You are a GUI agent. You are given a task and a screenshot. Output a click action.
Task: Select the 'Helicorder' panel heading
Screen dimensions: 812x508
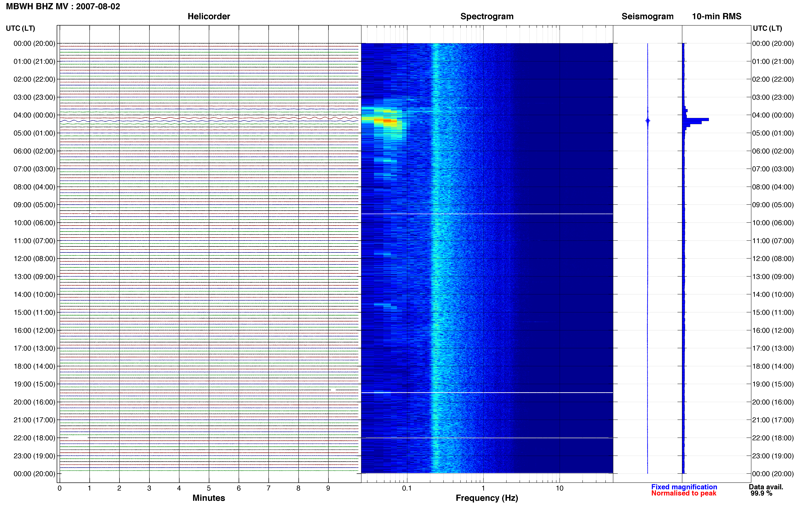coord(209,16)
